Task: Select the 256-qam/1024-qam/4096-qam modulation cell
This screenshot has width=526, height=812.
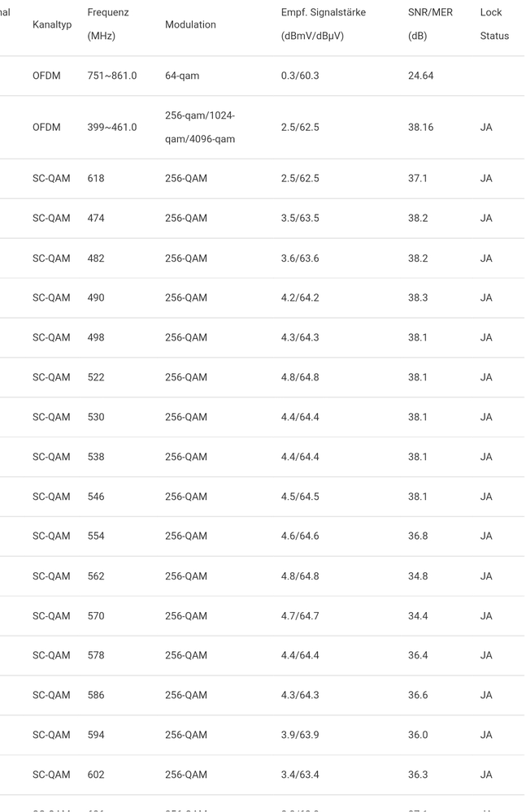Action: tap(200, 127)
